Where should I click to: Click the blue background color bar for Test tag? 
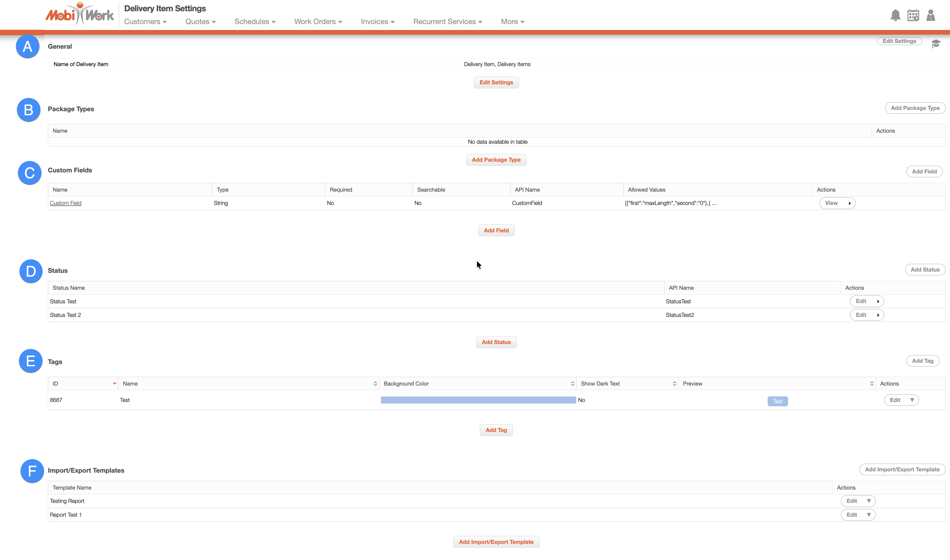coord(478,400)
